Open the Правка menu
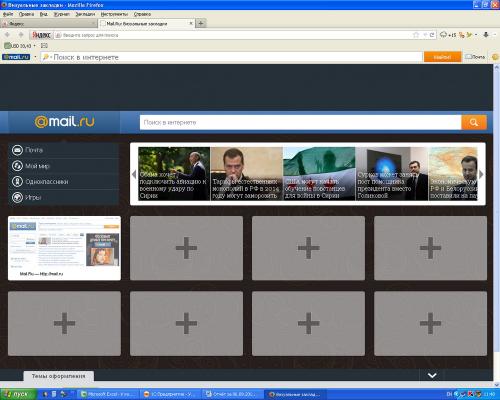500x400 pixels. coord(26,14)
